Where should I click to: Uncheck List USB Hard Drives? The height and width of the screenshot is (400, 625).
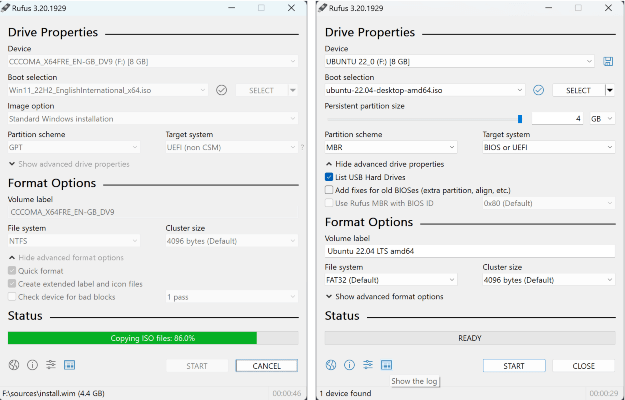(330, 177)
